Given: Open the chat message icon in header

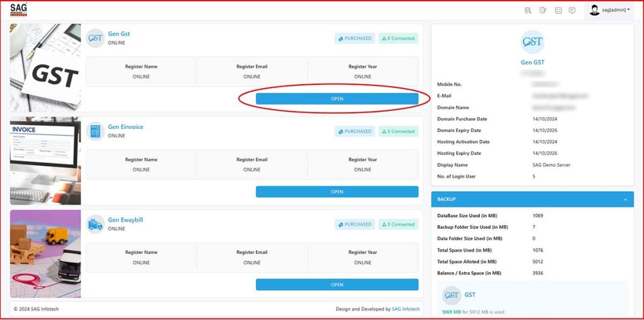Looking at the screenshot, I should [x=572, y=10].
